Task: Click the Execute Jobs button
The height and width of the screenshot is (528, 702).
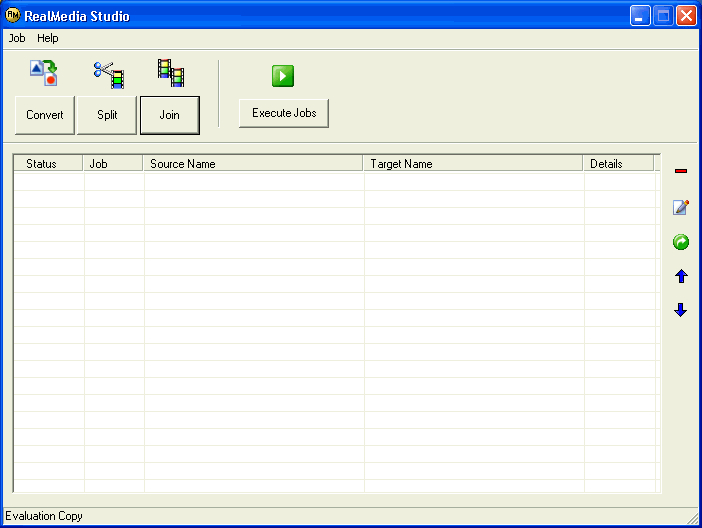Action: tap(284, 113)
